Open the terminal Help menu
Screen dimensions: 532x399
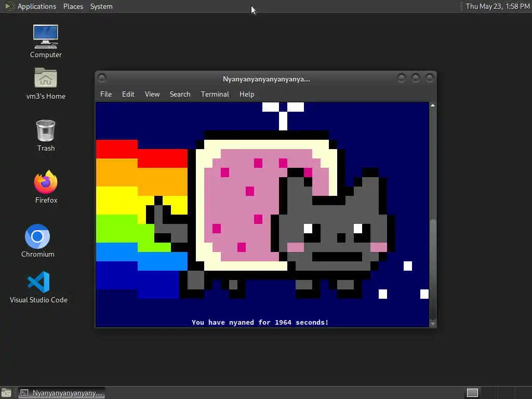click(x=247, y=95)
